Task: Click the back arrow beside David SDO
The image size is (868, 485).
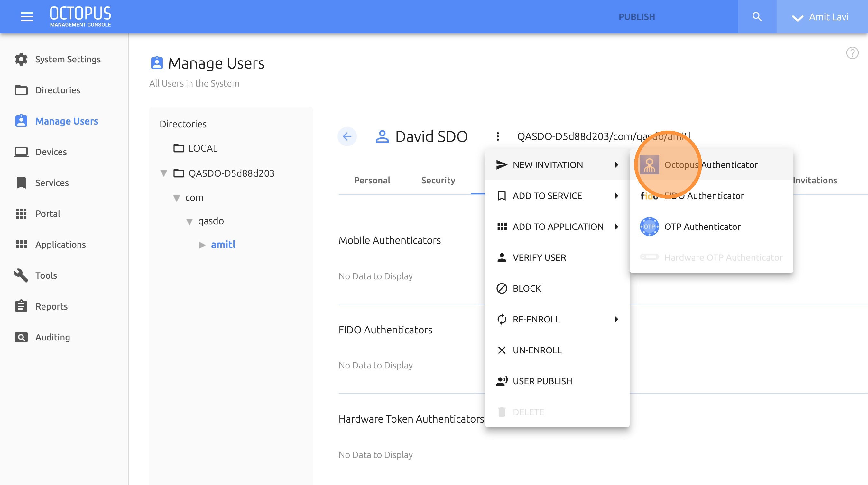Action: [x=347, y=136]
